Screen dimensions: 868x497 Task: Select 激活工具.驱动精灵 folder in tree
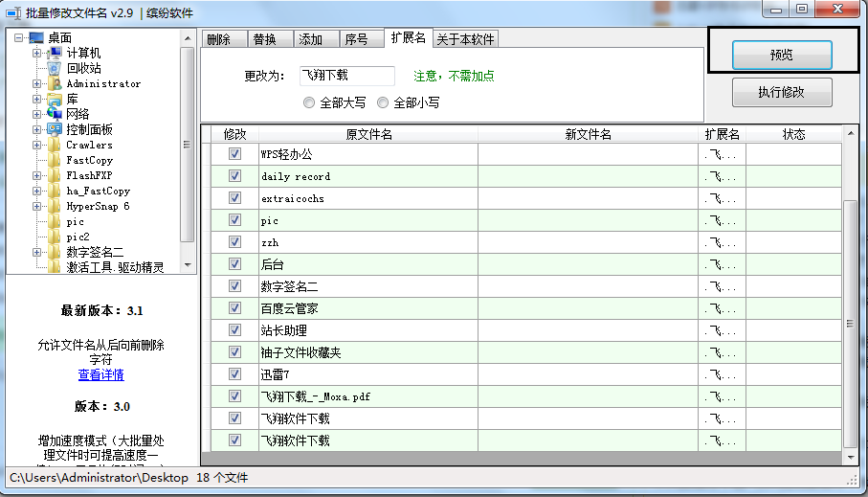[115, 267]
